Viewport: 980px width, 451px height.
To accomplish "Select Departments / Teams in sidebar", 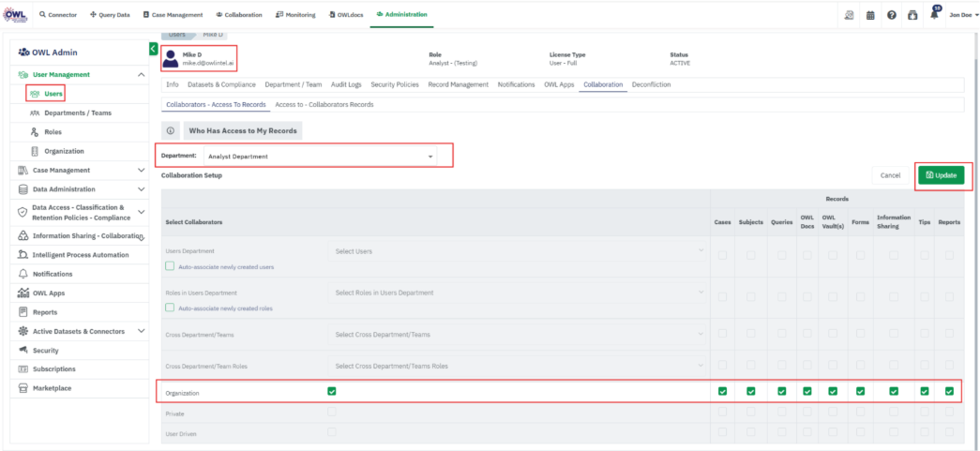I will pyautogui.click(x=77, y=113).
